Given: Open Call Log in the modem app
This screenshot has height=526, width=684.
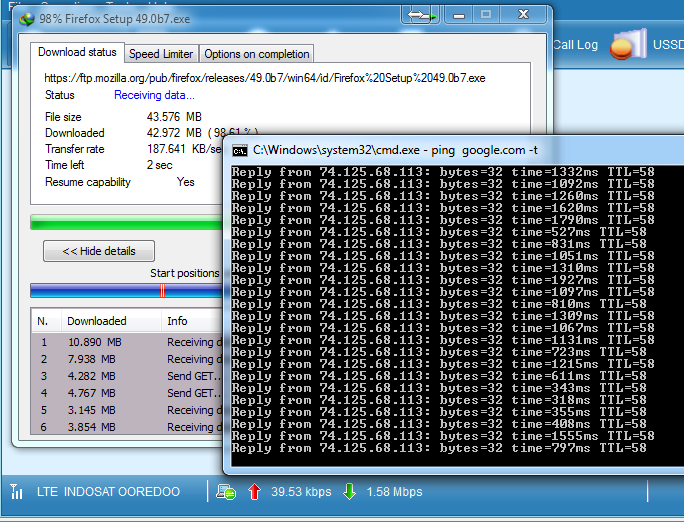Looking at the screenshot, I should [575, 45].
